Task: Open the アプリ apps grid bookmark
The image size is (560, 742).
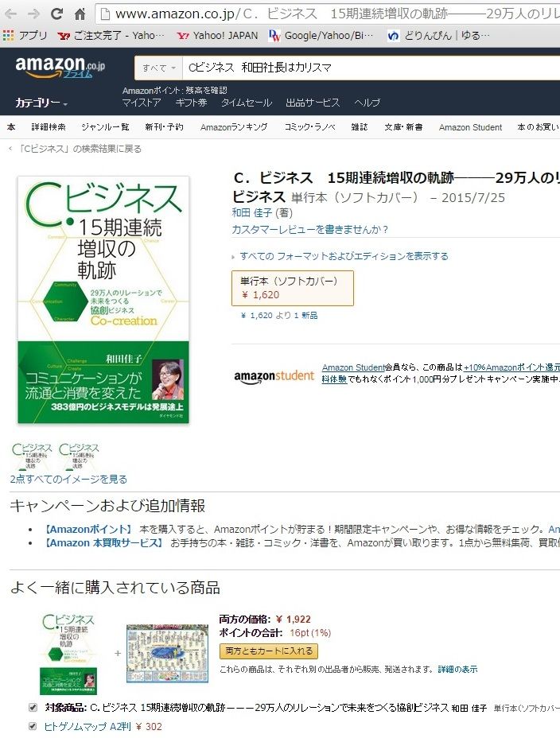Action: click(x=25, y=36)
